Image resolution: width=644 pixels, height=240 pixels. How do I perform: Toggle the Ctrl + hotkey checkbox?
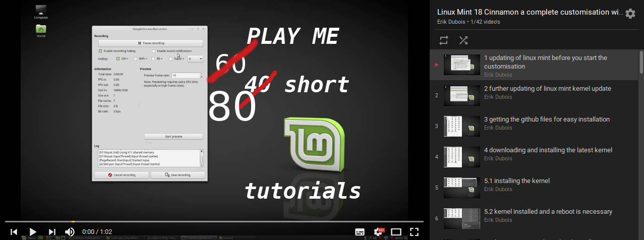tap(118, 58)
